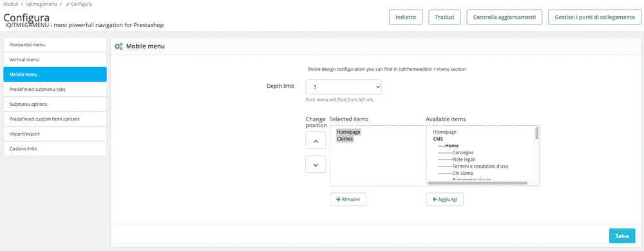Open the Import/export section
The image size is (644, 251).
[55, 134]
